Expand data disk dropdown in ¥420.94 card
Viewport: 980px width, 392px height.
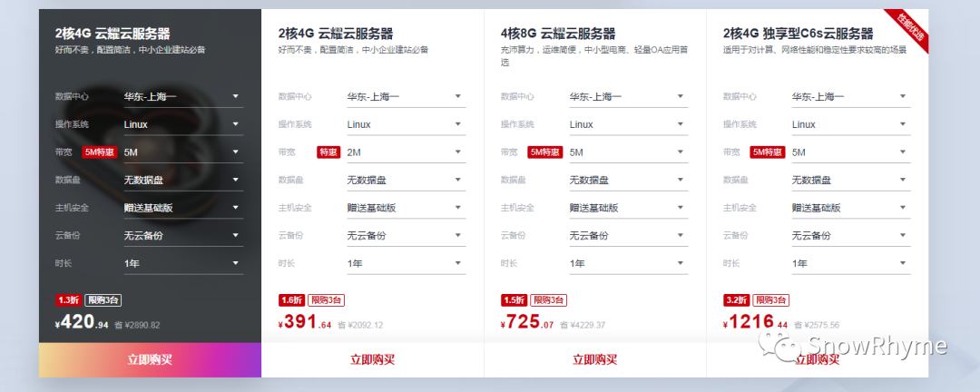183,180
